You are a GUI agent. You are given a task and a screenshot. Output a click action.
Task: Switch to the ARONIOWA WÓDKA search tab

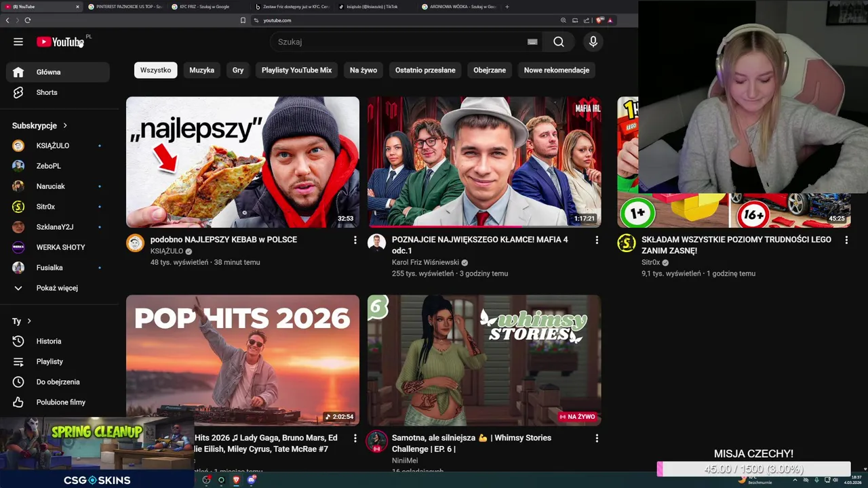point(459,7)
